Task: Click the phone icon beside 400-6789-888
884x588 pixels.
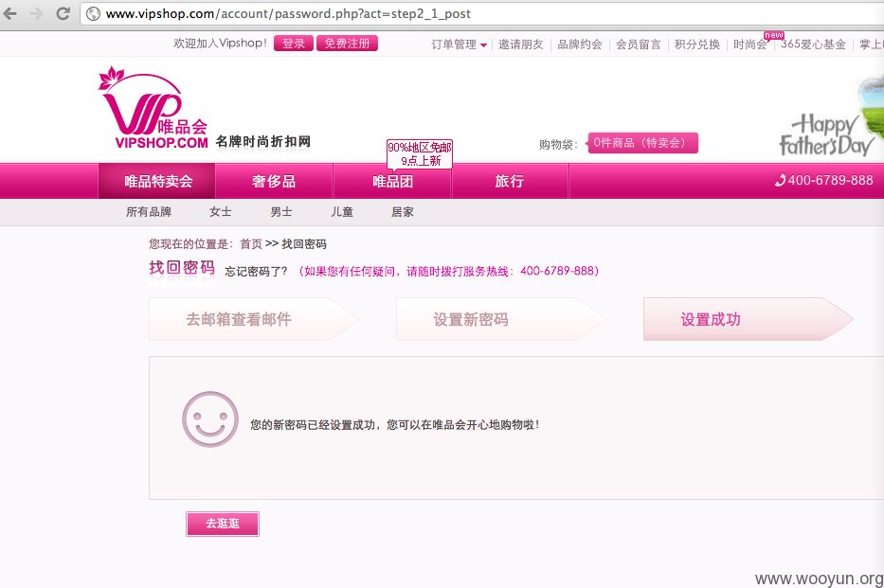Action: tap(780, 180)
